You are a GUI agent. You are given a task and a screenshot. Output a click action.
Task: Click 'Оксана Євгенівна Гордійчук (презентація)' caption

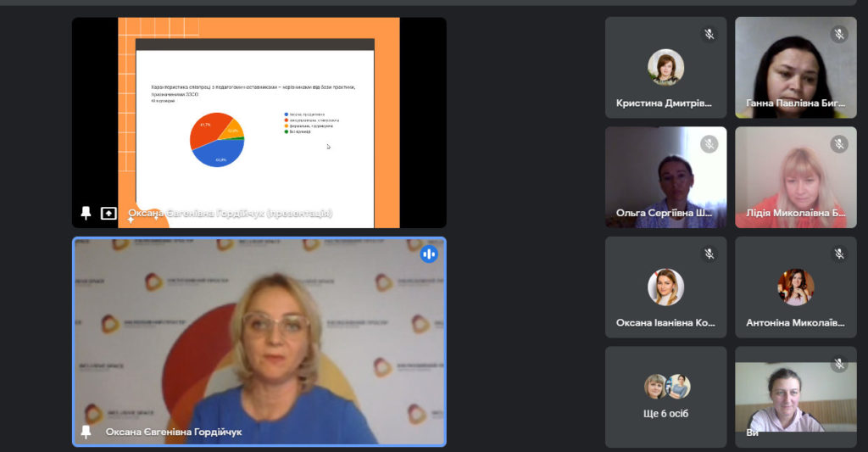point(231,213)
